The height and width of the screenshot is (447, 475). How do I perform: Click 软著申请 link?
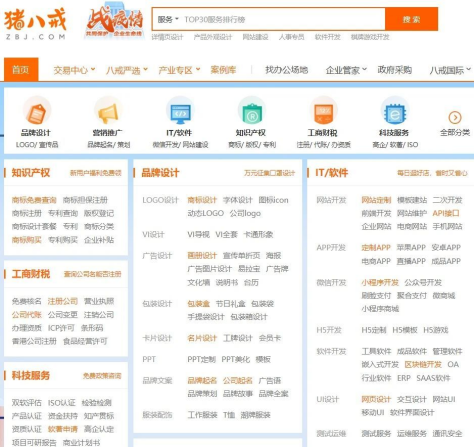point(63,429)
